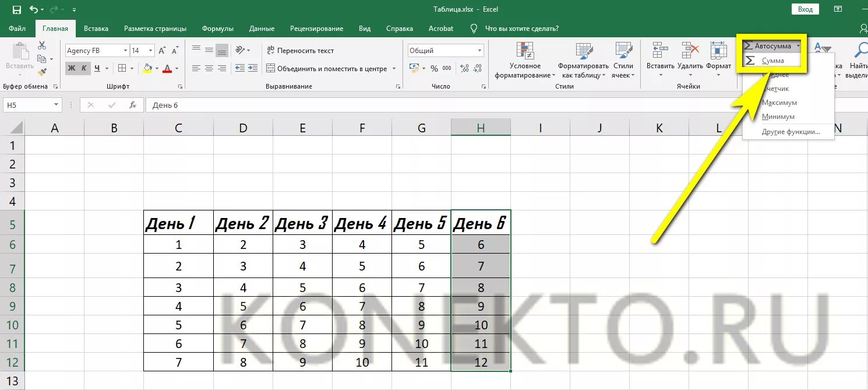Click the Вход sign-in button
This screenshot has width=868, height=390.
[805, 9]
